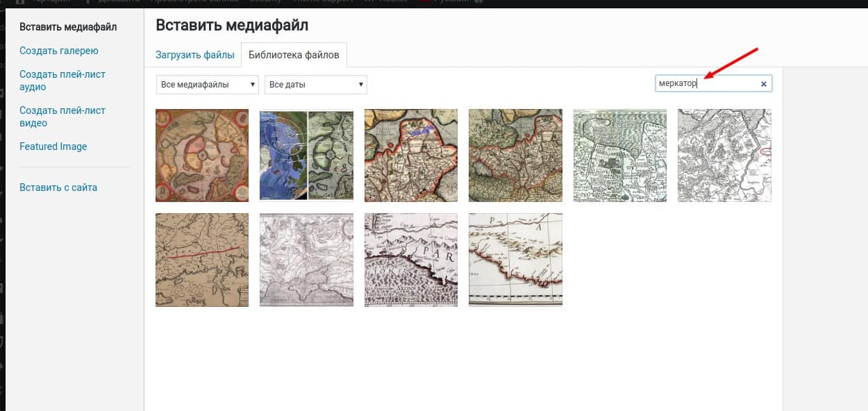Pick the red-bordered map with blue marking

coord(411,156)
